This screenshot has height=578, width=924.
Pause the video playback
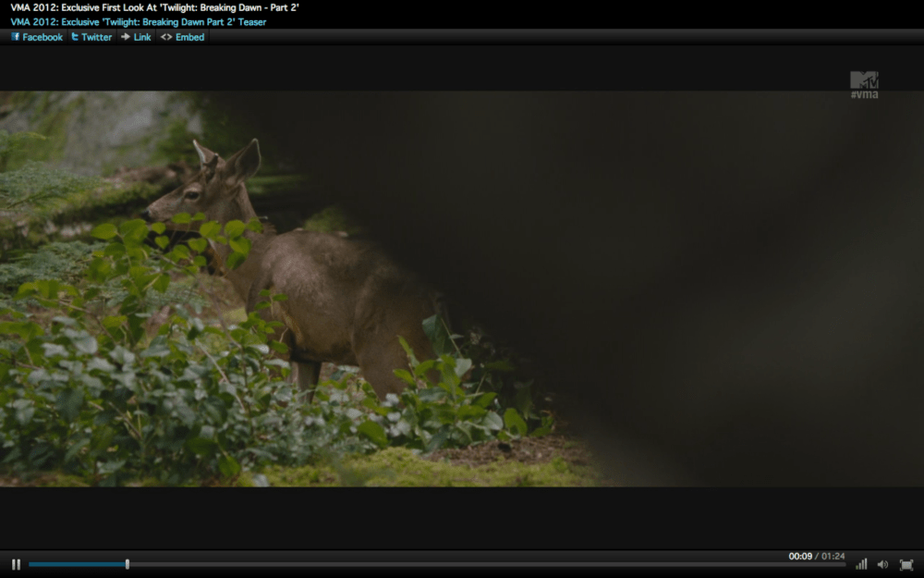pos(16,564)
